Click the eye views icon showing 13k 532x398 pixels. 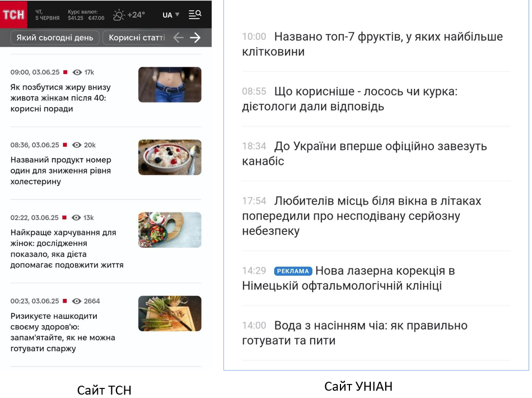76,217
